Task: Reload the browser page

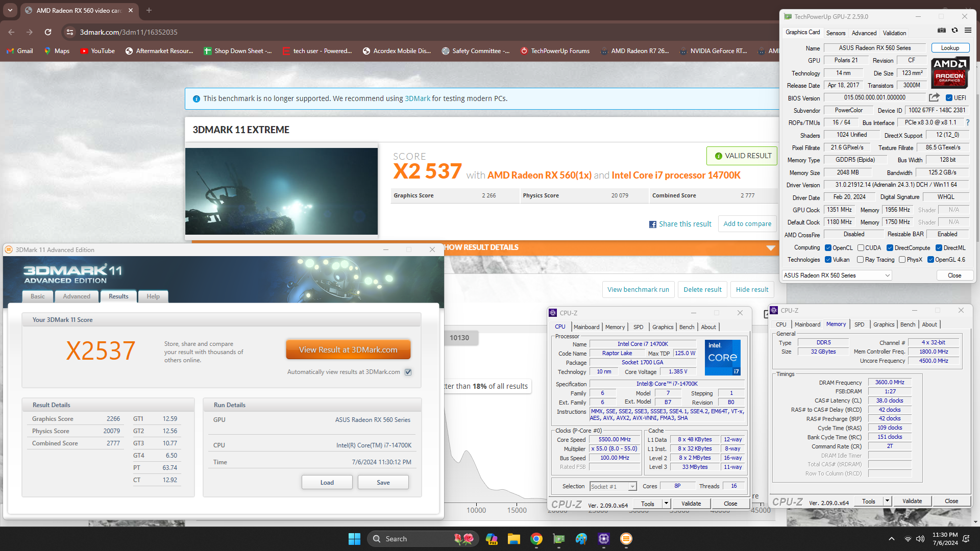Action: coord(48,32)
